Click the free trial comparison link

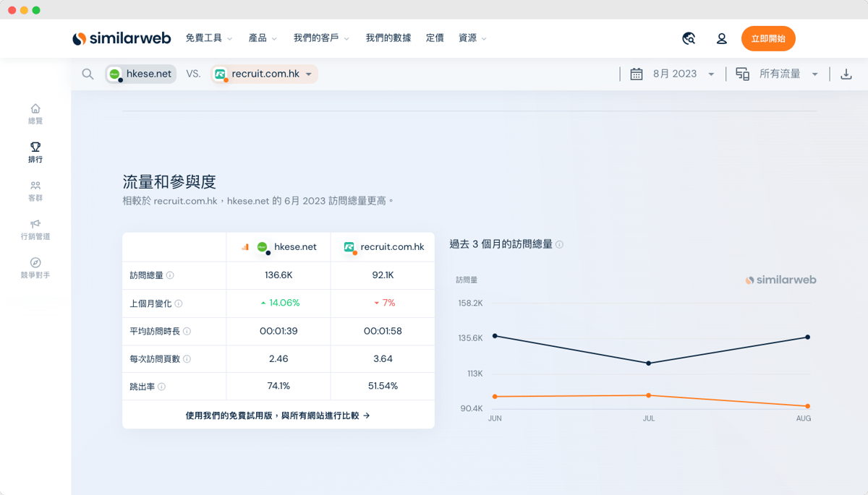(278, 416)
